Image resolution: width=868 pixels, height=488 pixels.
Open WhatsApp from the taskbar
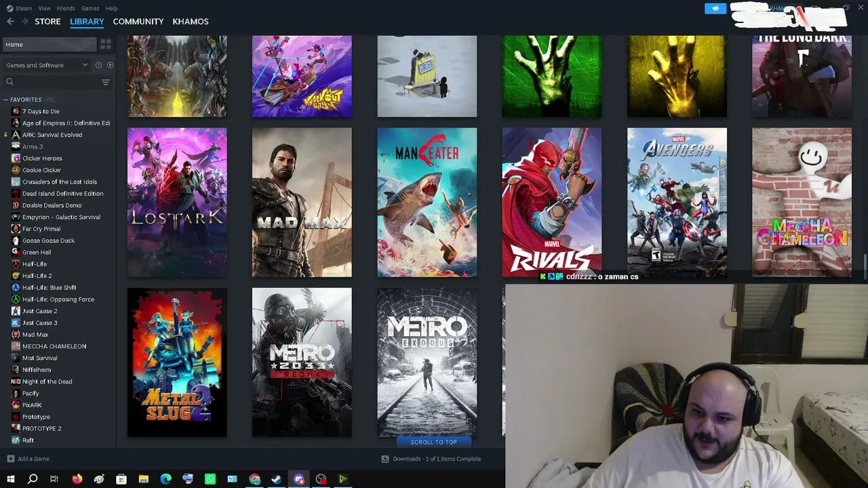point(210,479)
